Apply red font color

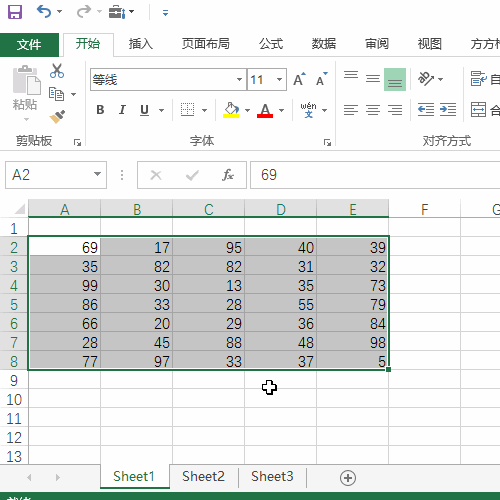click(x=265, y=110)
